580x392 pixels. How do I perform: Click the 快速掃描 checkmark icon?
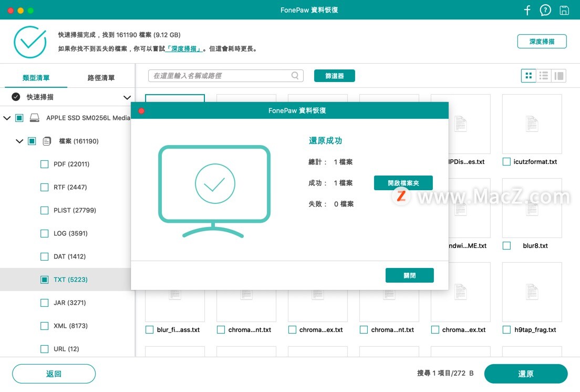pos(16,97)
